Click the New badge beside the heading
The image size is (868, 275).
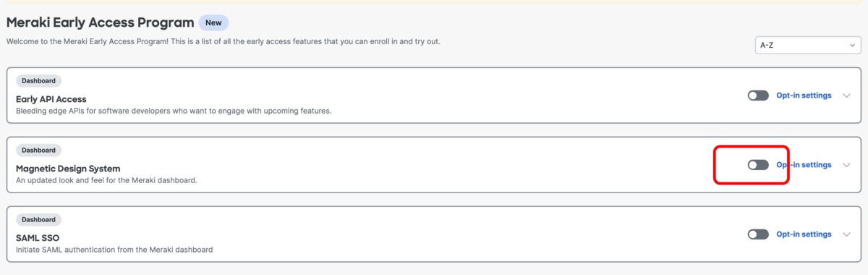click(x=213, y=22)
